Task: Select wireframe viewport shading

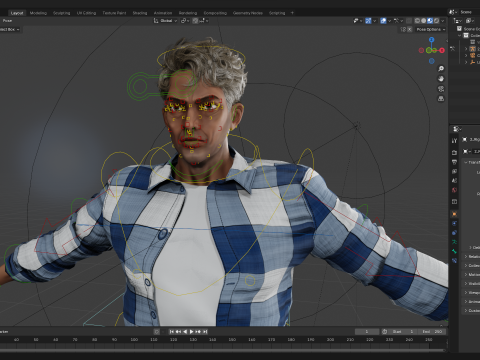Action: click(417, 21)
